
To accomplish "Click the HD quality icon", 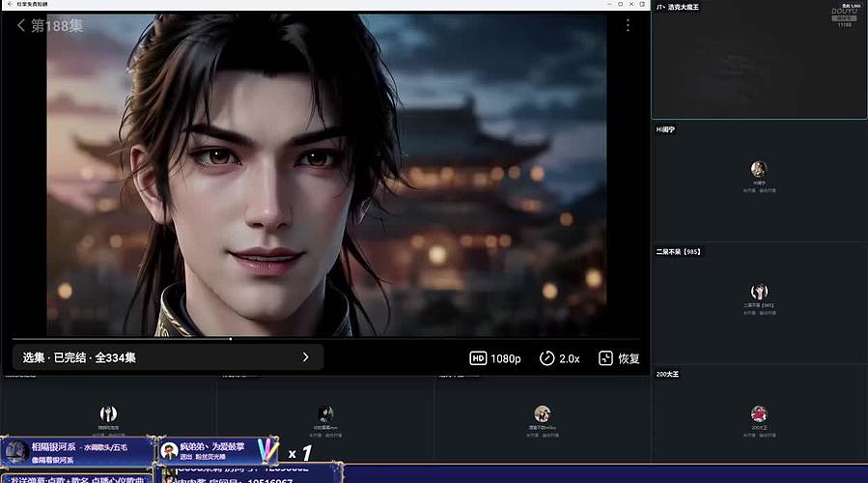I will 478,358.
